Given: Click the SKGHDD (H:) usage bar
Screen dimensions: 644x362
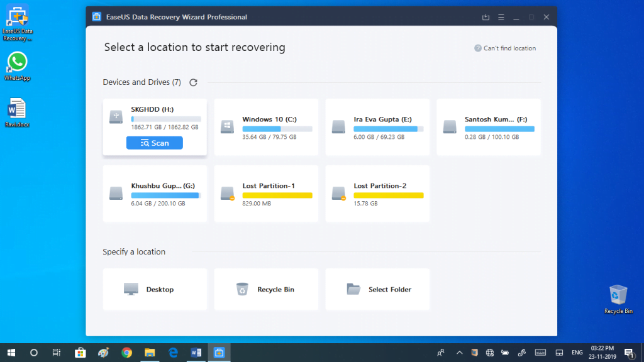Looking at the screenshot, I should (166, 119).
